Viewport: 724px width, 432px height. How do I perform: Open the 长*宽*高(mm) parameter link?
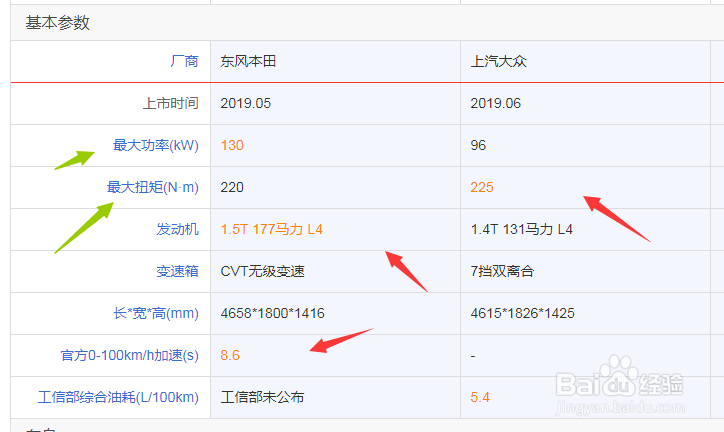tap(156, 313)
